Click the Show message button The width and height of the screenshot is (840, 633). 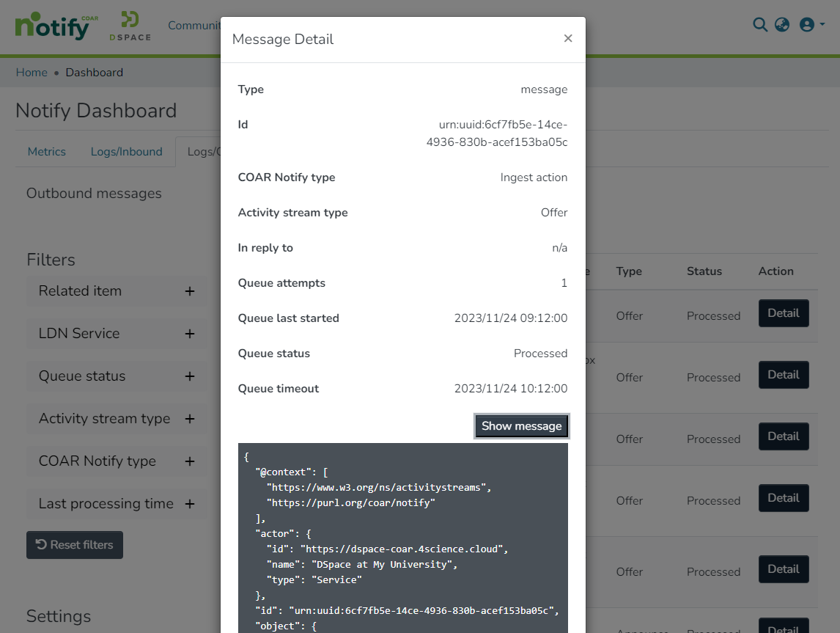(x=521, y=426)
